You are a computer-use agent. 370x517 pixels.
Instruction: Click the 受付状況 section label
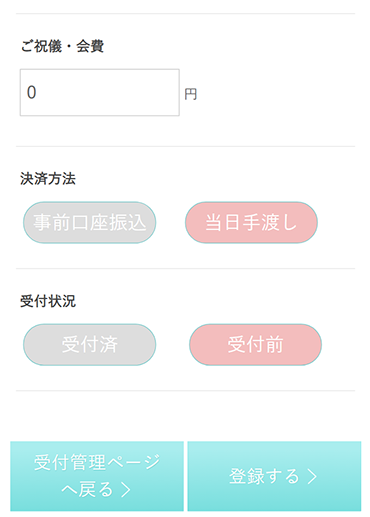point(48,301)
